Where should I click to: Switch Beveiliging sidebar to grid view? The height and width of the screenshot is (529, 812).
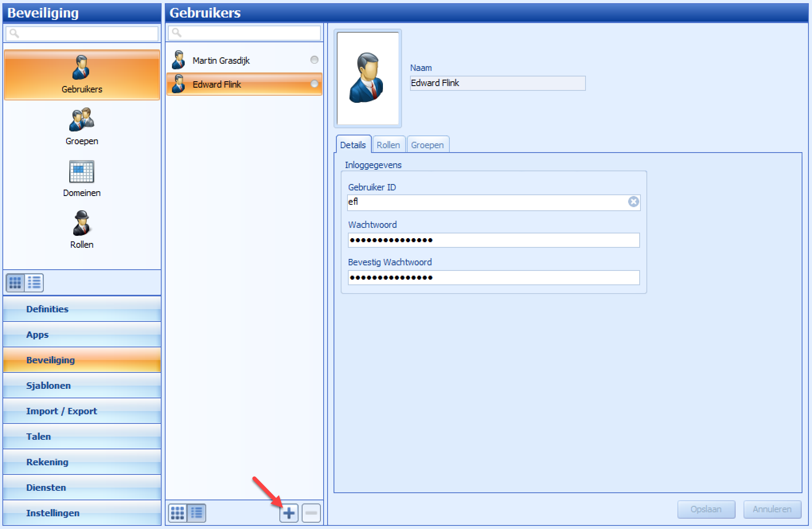[15, 283]
